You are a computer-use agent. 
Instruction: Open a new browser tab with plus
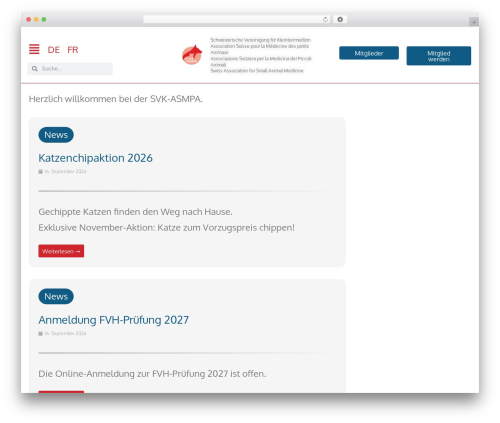pyautogui.click(x=474, y=22)
